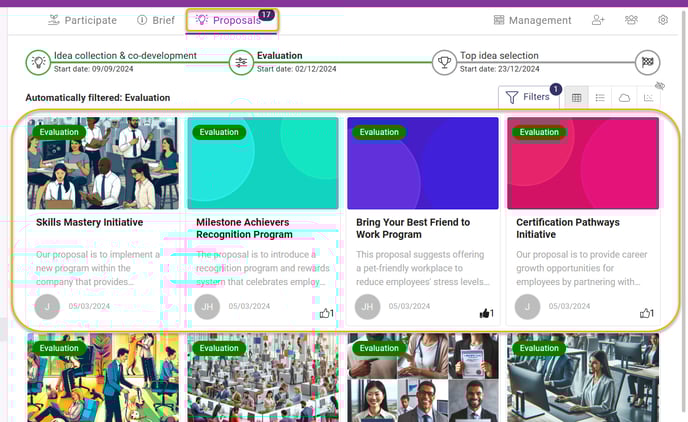Switch to list view
Viewport: 688px width, 422px height.
coord(600,97)
